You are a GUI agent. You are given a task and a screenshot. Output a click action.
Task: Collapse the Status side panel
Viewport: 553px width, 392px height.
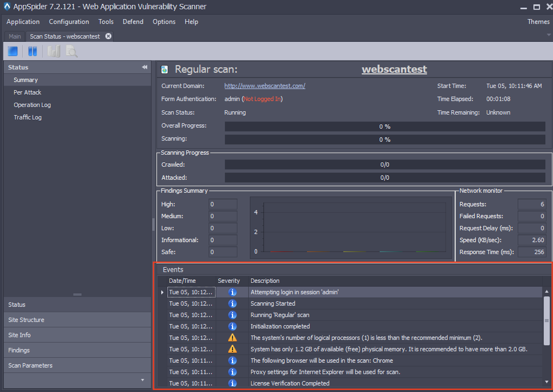click(x=144, y=67)
